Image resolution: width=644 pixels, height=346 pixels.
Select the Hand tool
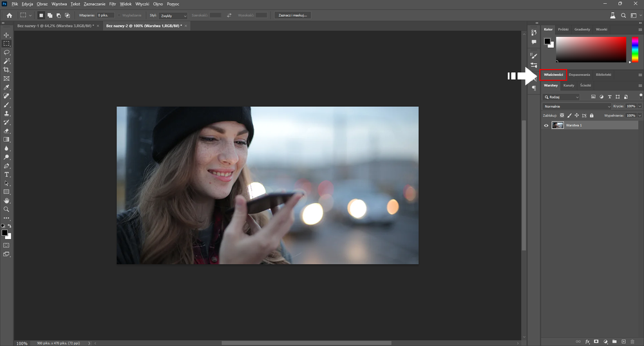[6, 200]
